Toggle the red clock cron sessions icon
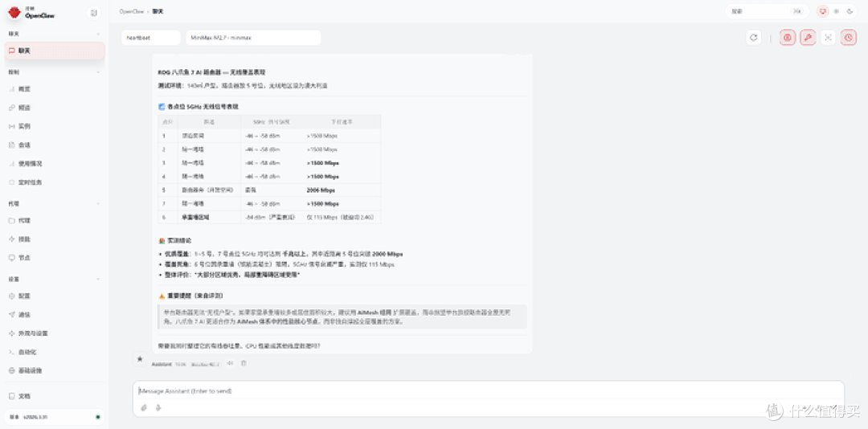The height and width of the screenshot is (429, 868). (848, 38)
